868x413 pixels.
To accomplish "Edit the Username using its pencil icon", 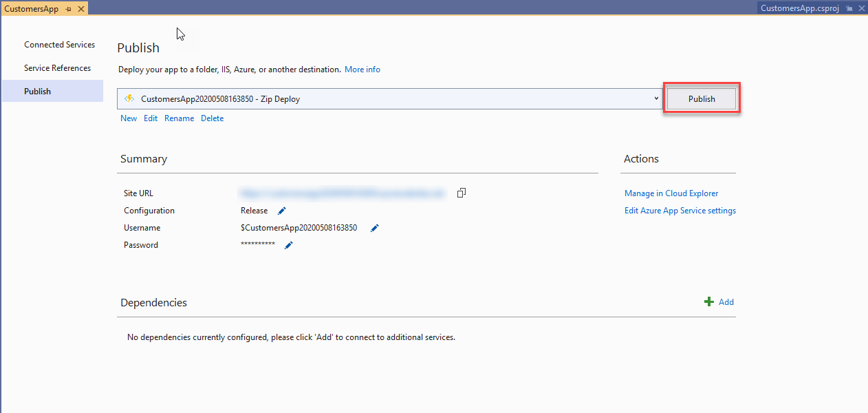I will (x=375, y=228).
